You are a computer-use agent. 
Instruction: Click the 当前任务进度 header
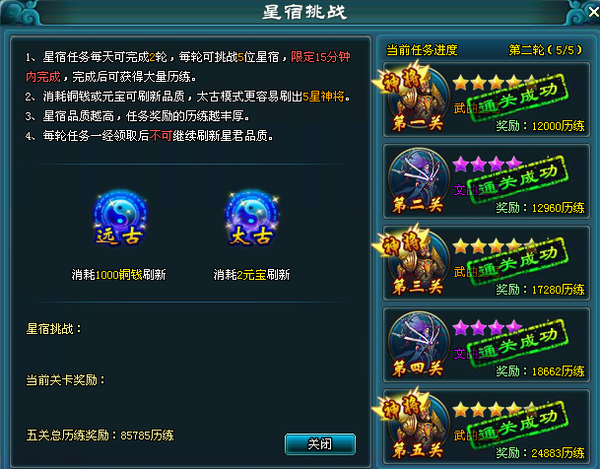[x=422, y=50]
